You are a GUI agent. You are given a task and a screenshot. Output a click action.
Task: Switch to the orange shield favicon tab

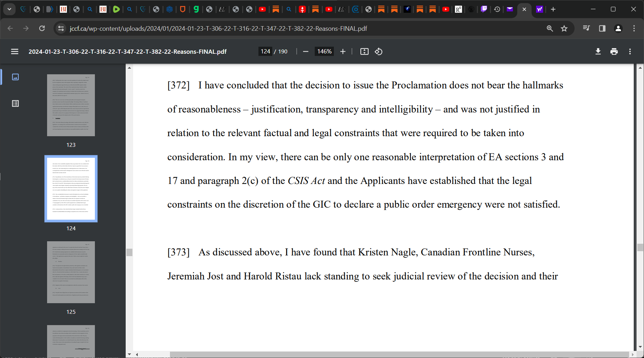tap(183, 9)
